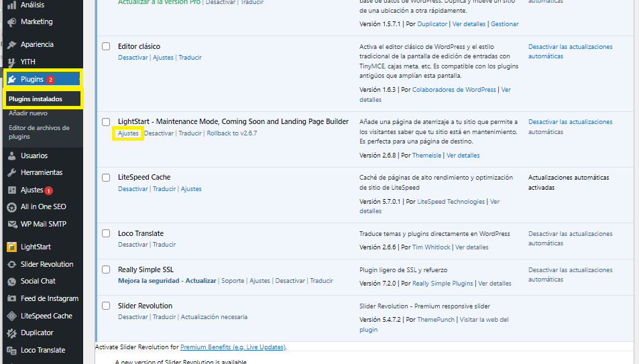Click the Feed de Instagram camera icon
Screen dimensions: 639x364
point(11,299)
